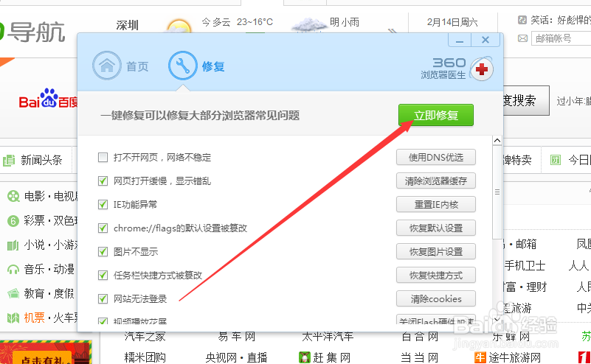Image resolution: width=591 pixels, height=364 pixels.
Task: Open 当当网 link
Action: tap(419, 357)
